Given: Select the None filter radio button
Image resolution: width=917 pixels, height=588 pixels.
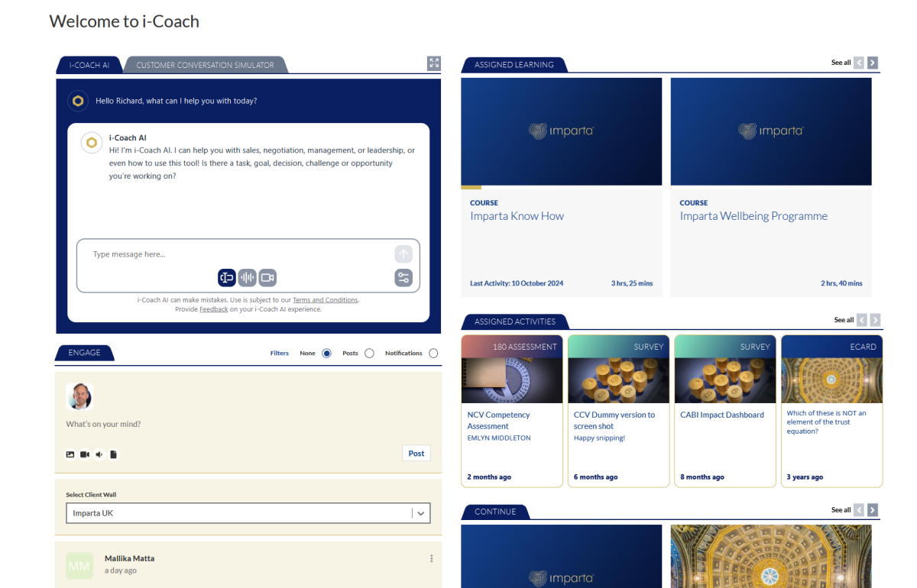Looking at the screenshot, I should click(326, 354).
